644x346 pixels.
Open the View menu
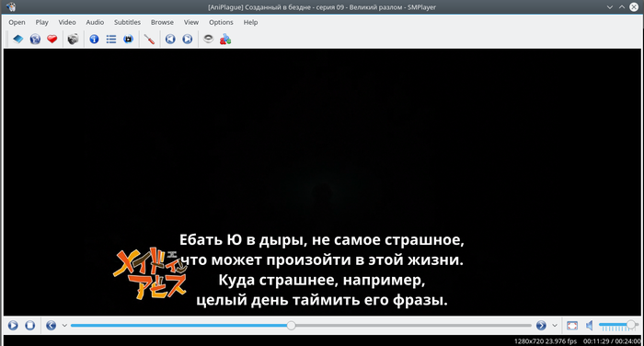pyautogui.click(x=191, y=22)
